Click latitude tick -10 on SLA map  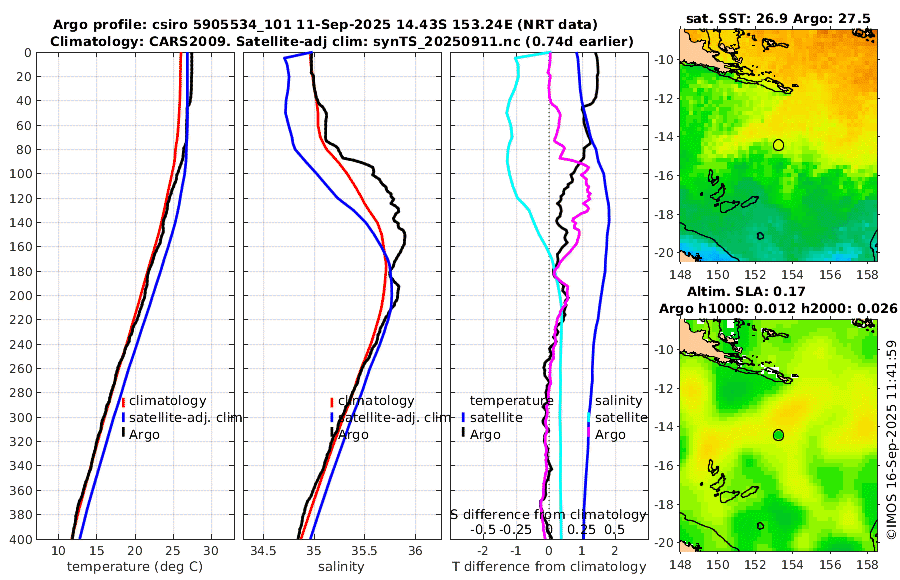tap(664, 350)
